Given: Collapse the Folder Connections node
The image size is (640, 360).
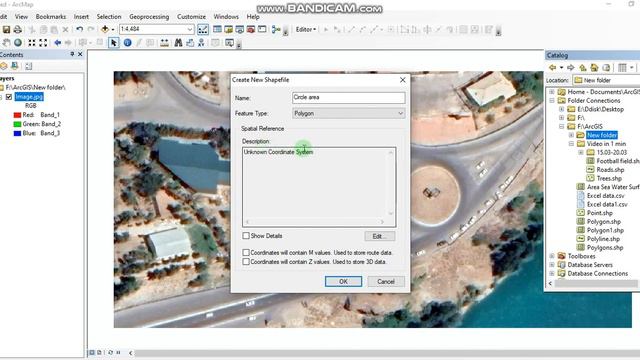Looking at the screenshot, I should 552,100.
